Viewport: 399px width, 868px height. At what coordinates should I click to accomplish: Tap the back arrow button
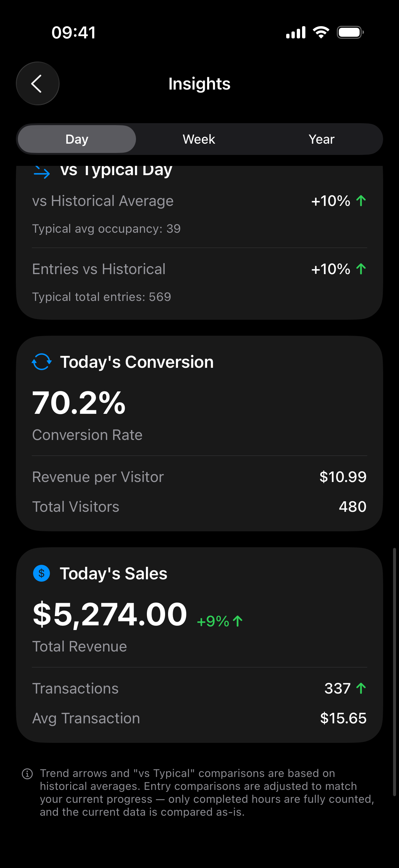click(37, 83)
